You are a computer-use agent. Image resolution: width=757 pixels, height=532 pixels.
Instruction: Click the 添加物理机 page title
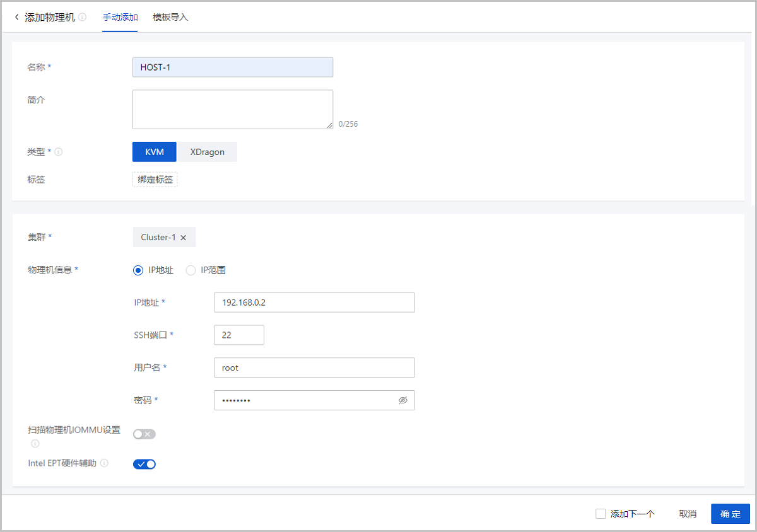pyautogui.click(x=50, y=18)
